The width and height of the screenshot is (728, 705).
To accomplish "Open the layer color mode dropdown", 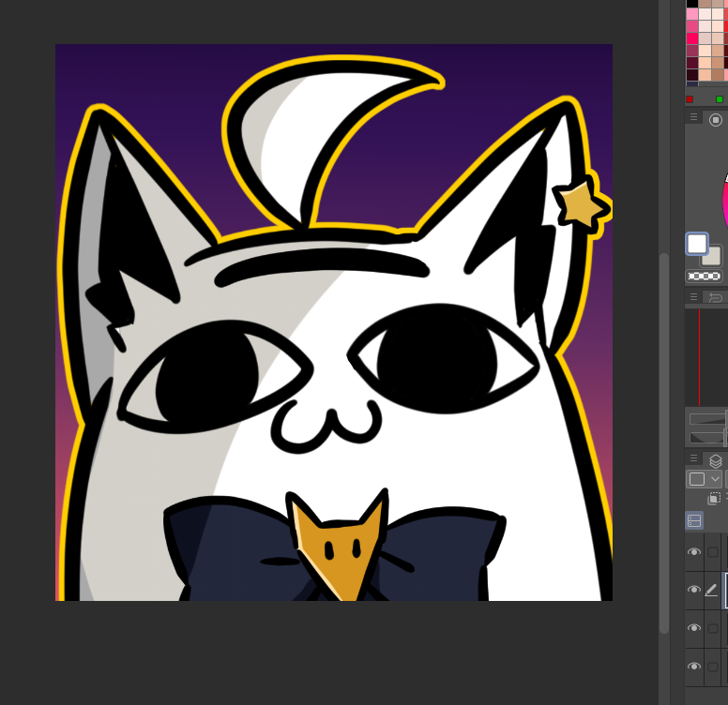I will (704, 479).
